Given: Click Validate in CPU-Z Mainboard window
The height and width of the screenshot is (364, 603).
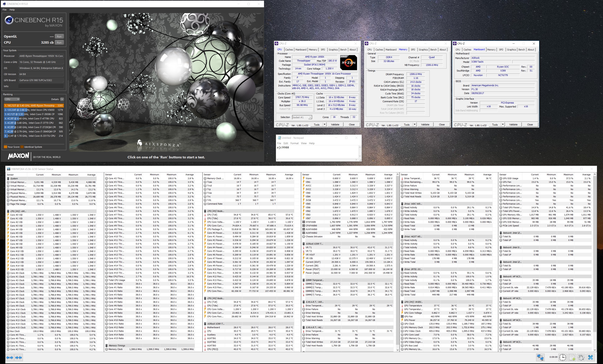Looking at the screenshot, I should tap(513, 124).
